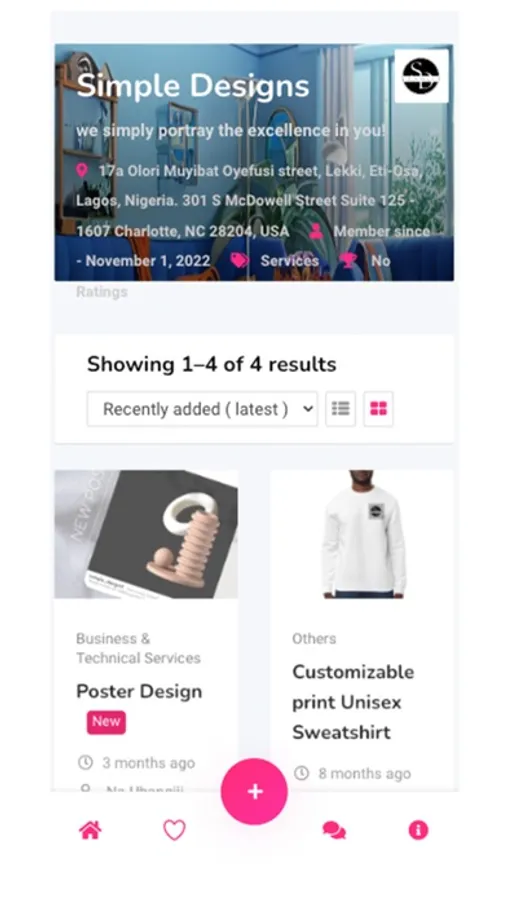
Task: Tap the pink plus add button
Action: click(x=254, y=792)
